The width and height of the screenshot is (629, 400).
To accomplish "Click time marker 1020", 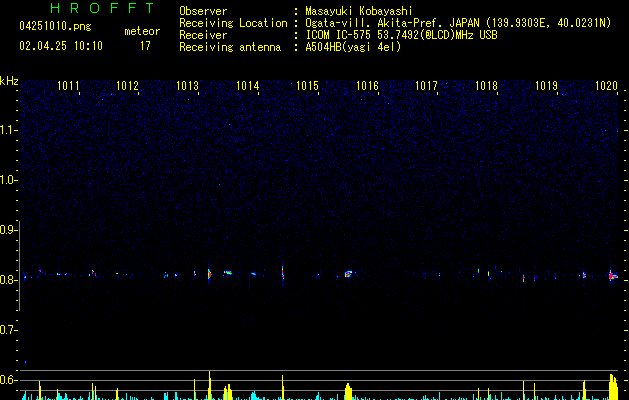I will point(606,86).
